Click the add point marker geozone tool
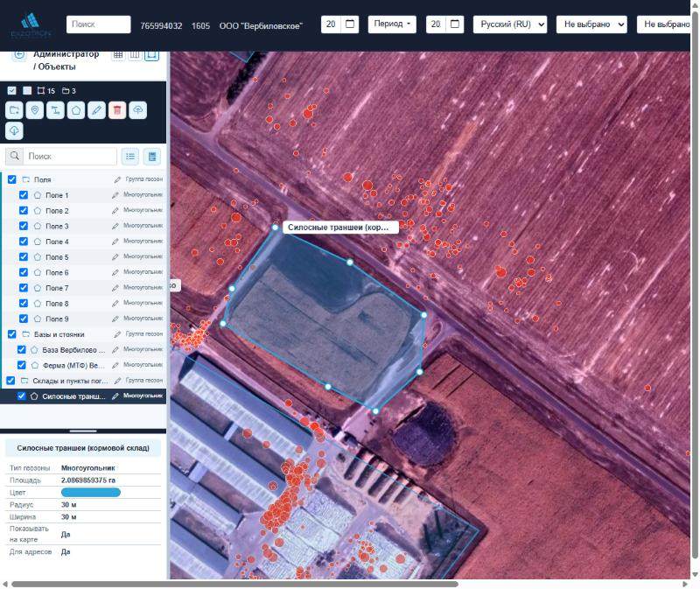The image size is (700, 589). 35,110
